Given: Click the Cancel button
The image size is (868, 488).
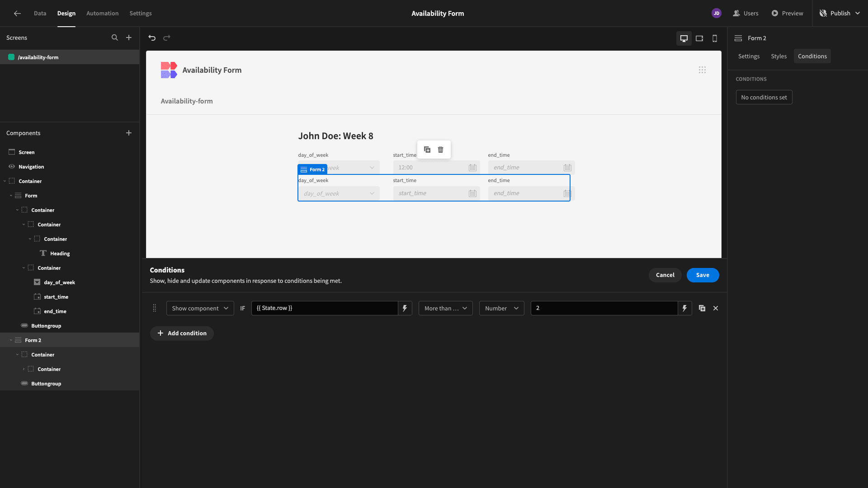Looking at the screenshot, I should point(665,275).
